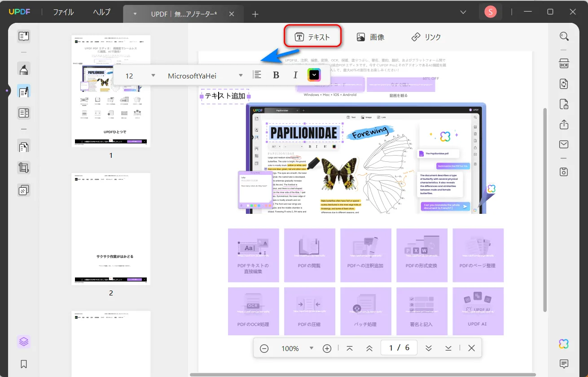Image resolution: width=588 pixels, height=377 pixels.
Task: Open the Page Tools watermark icon in sidebar
Action: coord(24,190)
